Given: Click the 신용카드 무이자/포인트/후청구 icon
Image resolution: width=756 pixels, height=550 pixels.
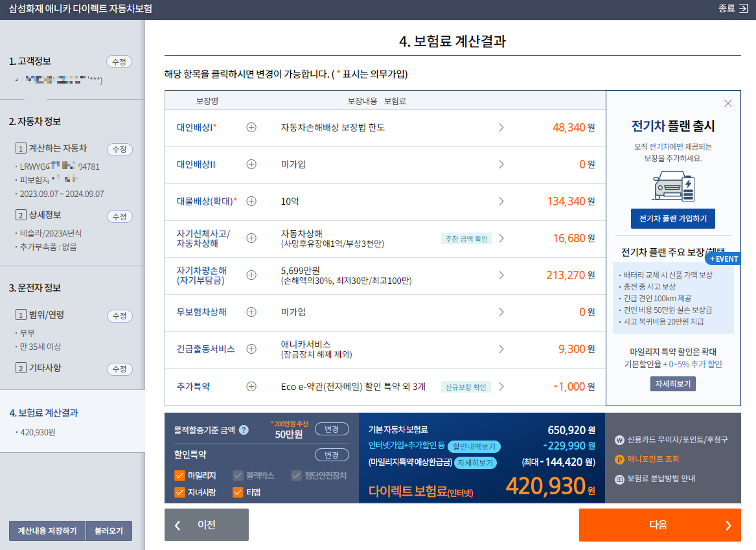Looking at the screenshot, I should tap(619, 440).
